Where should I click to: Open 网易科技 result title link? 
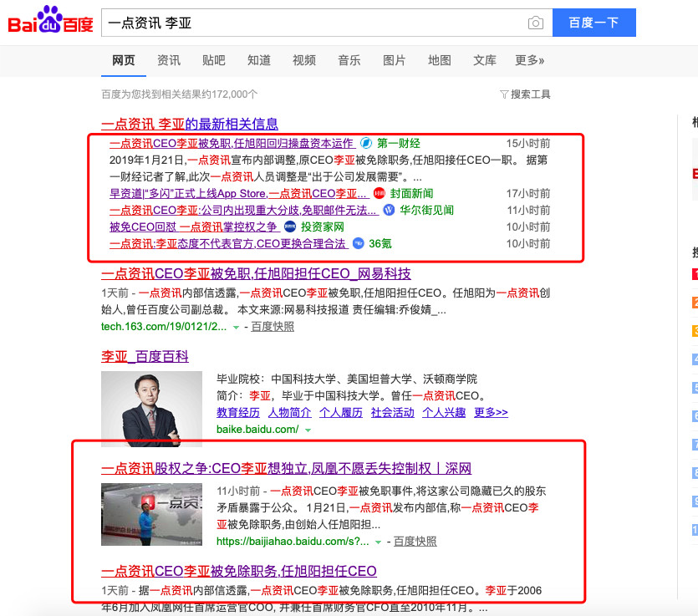point(256,273)
